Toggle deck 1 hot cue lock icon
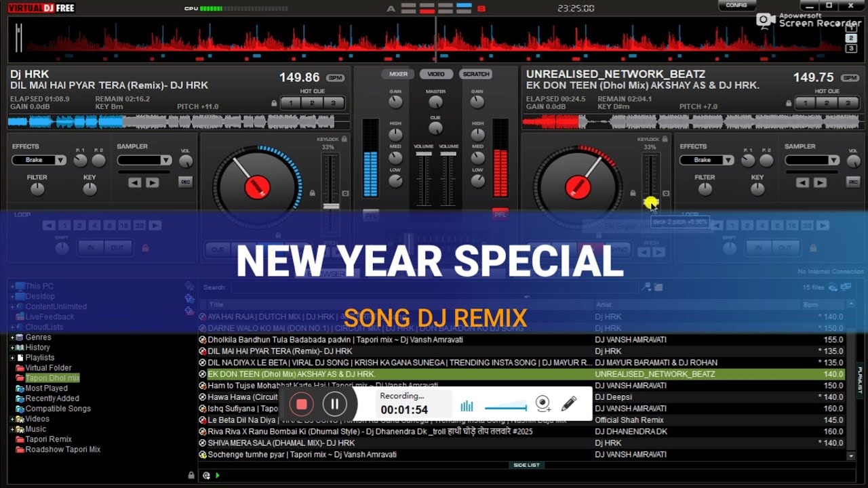Viewport: 868px width, 488px height. (x=274, y=104)
